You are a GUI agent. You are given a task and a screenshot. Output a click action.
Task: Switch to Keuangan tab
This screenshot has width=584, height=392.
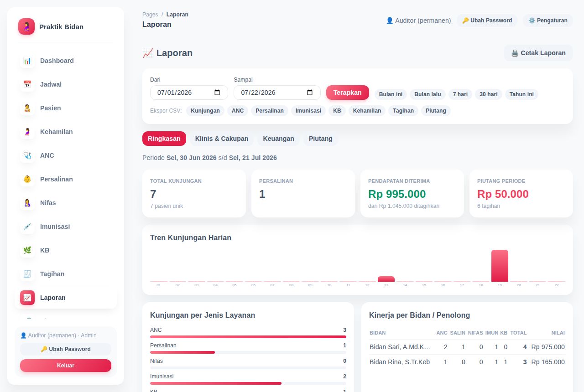click(278, 139)
